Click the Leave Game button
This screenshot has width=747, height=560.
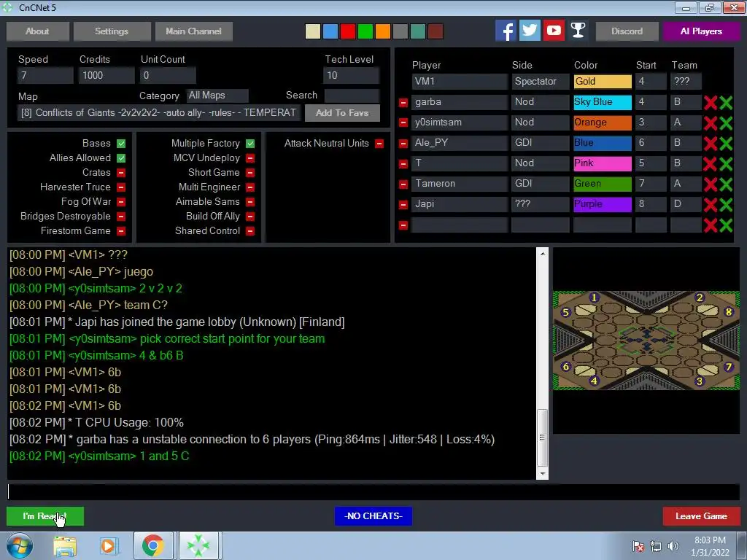point(701,516)
